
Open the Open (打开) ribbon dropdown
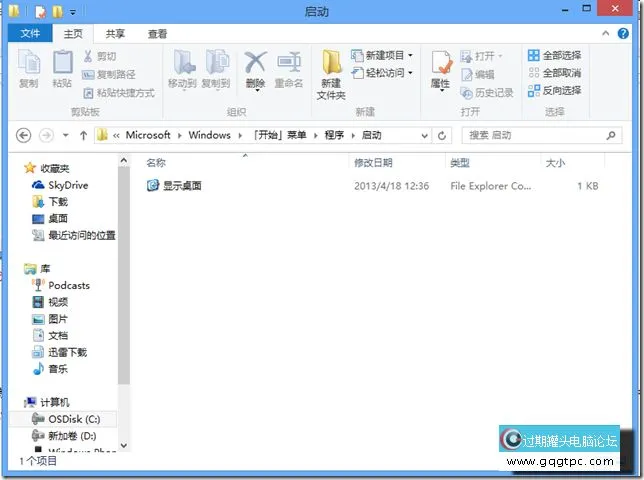482,56
